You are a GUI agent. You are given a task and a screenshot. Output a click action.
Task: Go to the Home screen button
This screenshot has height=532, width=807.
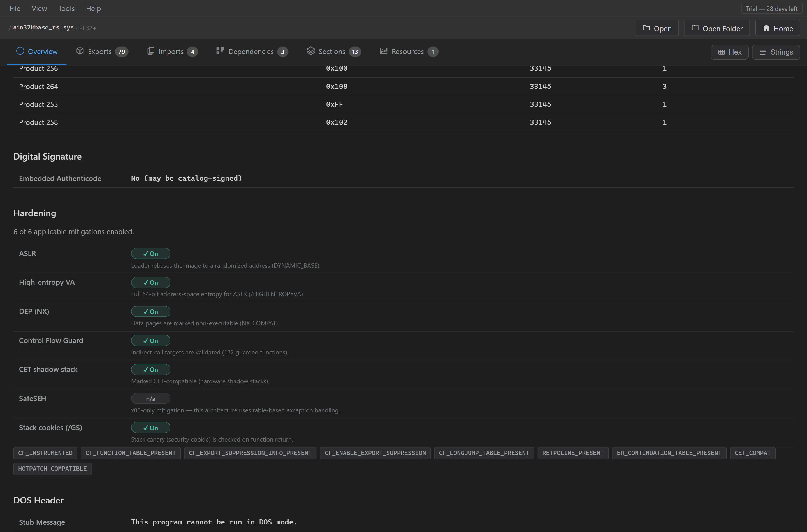pos(778,28)
